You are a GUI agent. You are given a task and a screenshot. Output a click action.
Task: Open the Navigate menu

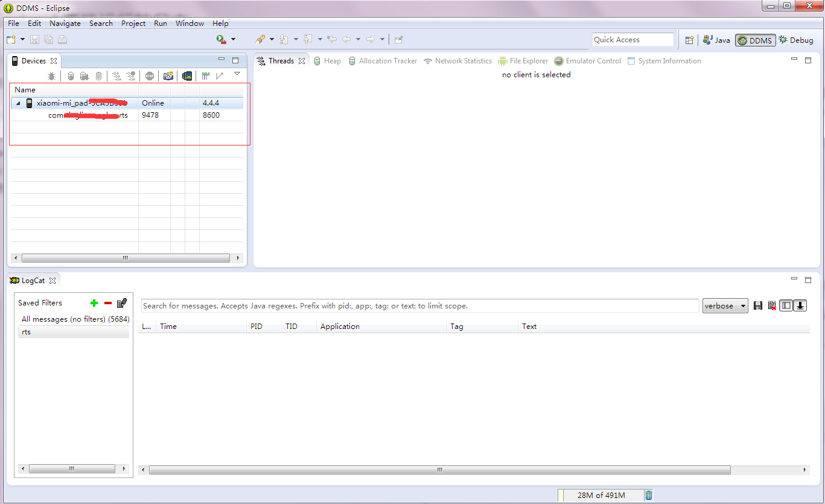65,23
